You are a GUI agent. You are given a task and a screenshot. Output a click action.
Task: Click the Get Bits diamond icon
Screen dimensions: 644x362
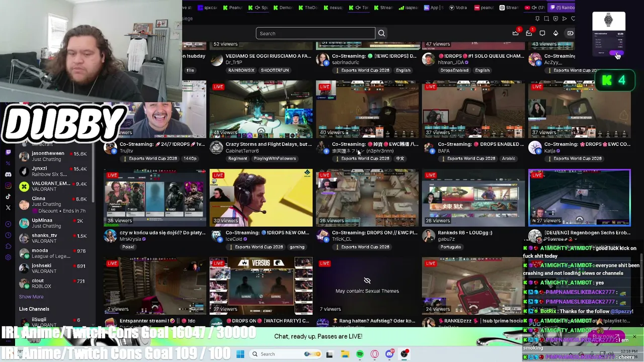[x=555, y=33]
